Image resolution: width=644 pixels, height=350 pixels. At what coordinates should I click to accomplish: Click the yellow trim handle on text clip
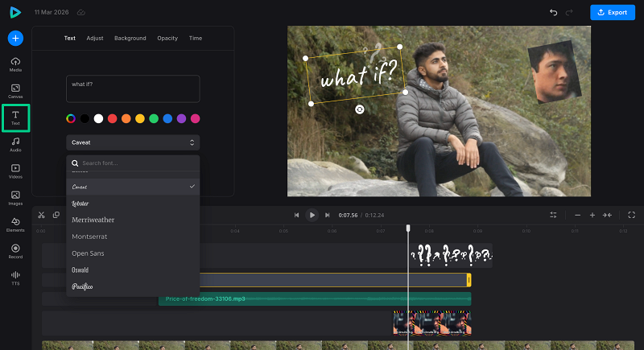click(x=469, y=280)
